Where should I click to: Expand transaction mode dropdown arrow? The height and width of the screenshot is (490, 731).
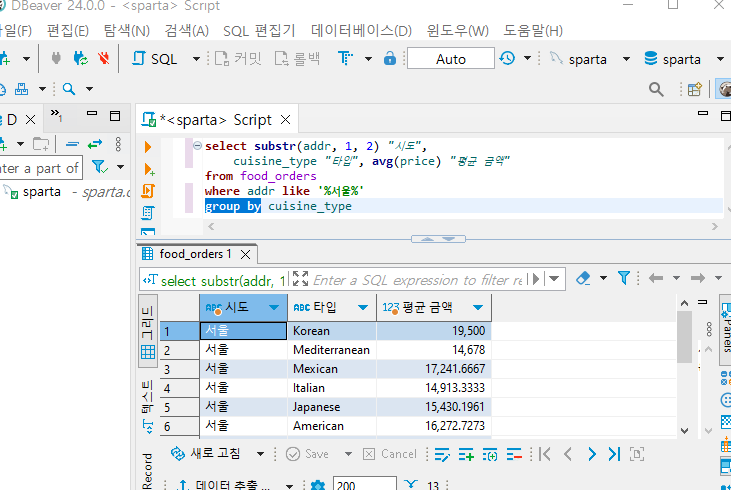pos(368,59)
